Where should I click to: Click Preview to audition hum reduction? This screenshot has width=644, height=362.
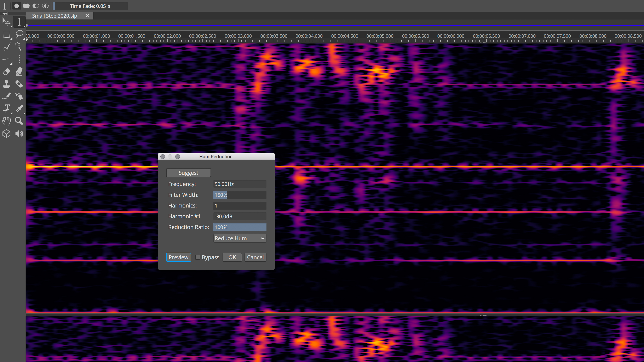(178, 257)
